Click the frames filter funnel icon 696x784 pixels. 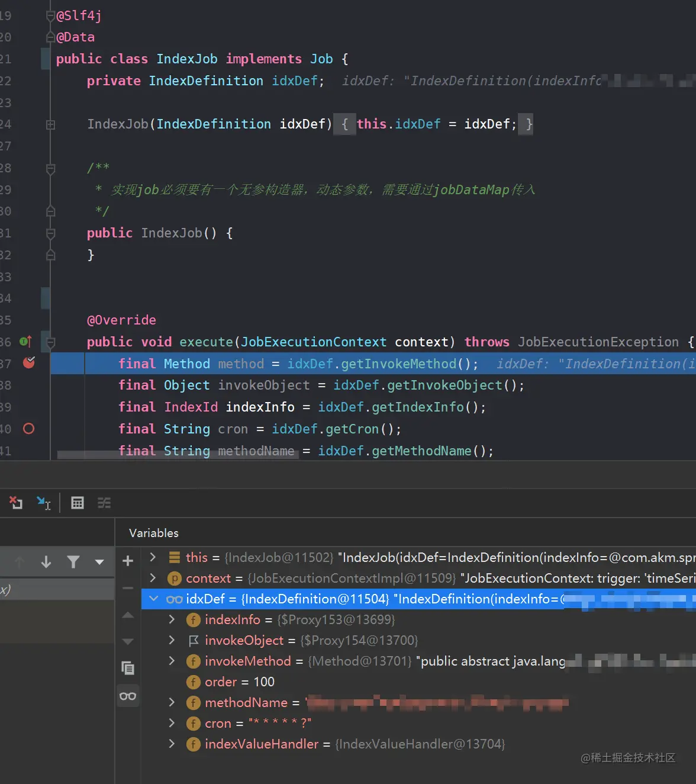coord(73,561)
